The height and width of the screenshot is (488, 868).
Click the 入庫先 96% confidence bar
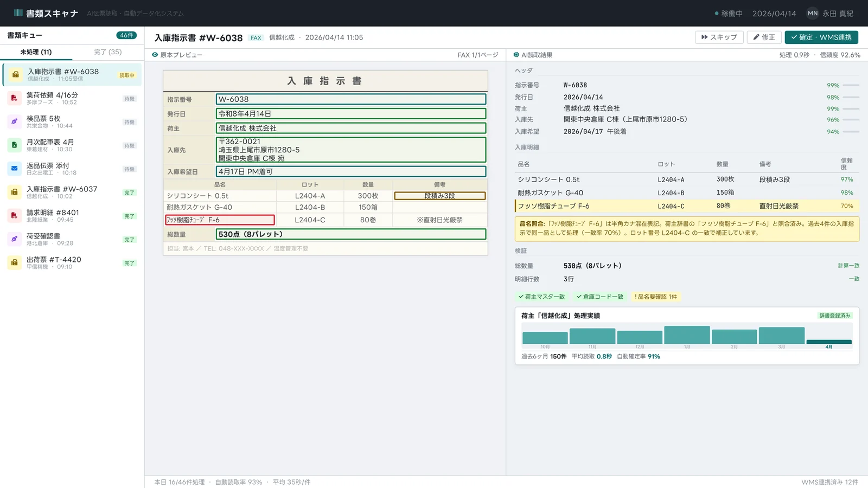coord(851,120)
